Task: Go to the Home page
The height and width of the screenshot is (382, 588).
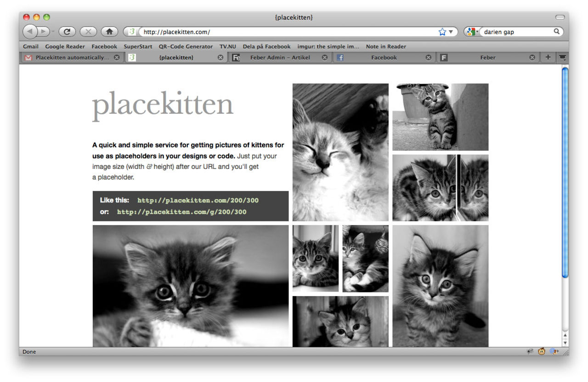Action: (x=109, y=32)
